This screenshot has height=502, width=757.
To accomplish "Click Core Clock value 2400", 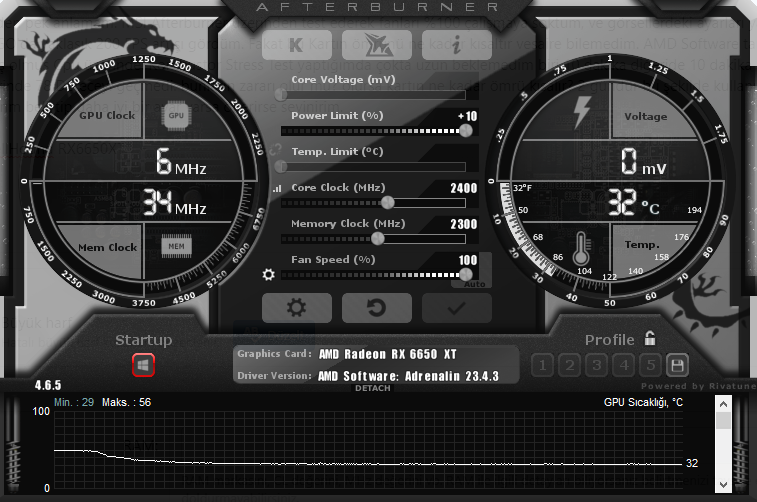I will (463, 188).
